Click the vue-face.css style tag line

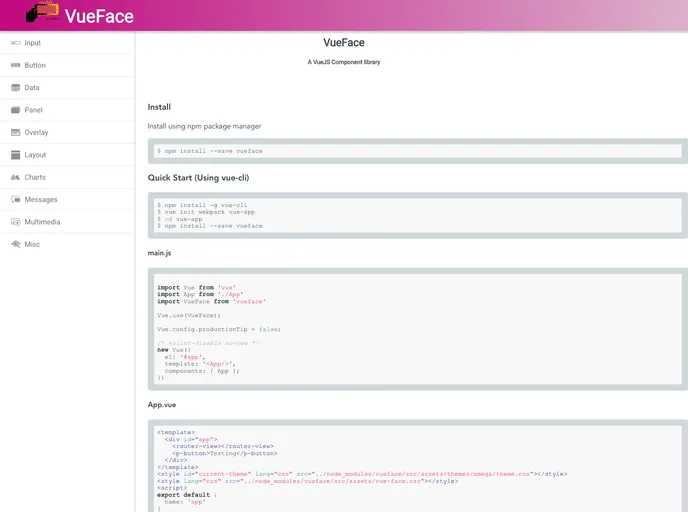click(307, 481)
